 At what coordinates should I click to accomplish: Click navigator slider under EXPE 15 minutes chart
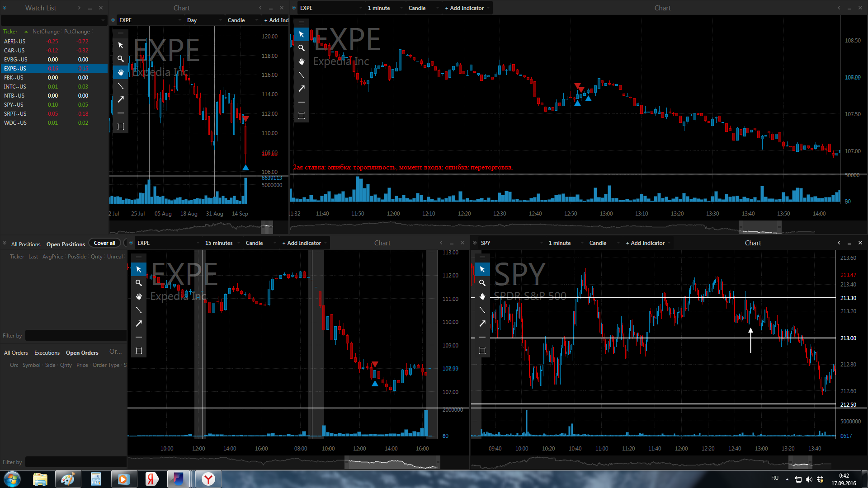392,462
